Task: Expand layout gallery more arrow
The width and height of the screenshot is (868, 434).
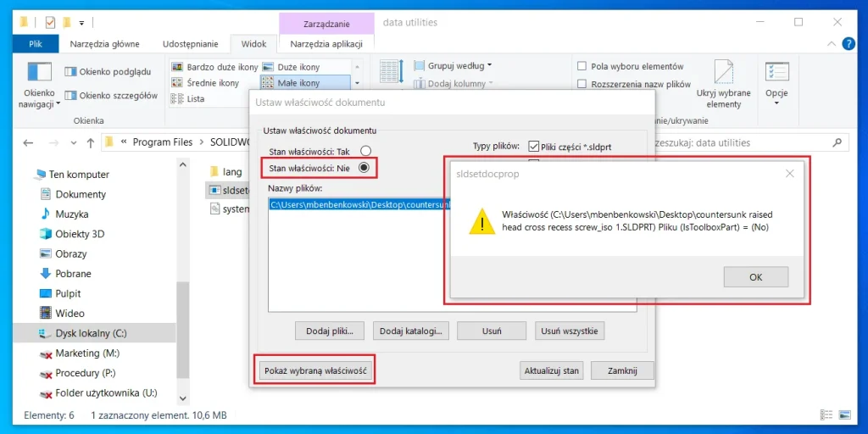Action: [x=357, y=83]
